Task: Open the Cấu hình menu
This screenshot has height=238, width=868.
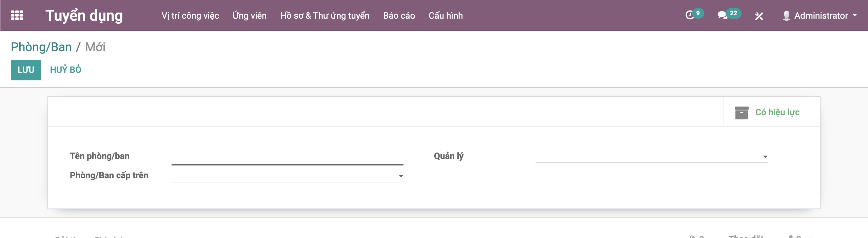Action: coord(446,16)
